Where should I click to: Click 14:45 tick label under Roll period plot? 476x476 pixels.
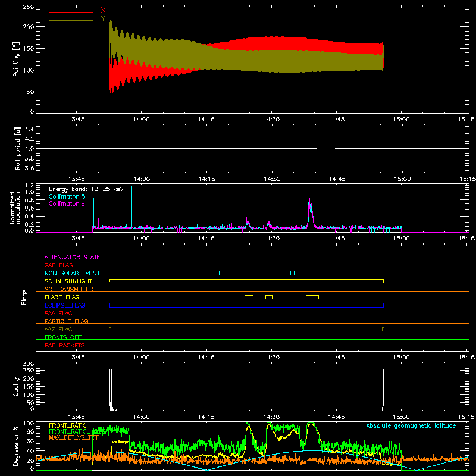pos(337,179)
